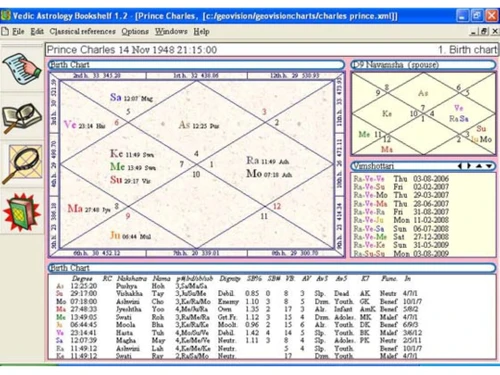Select Ra-Ve-Me dasha row 27-12-2008
The height and width of the screenshot is (375, 500).
[401, 237]
